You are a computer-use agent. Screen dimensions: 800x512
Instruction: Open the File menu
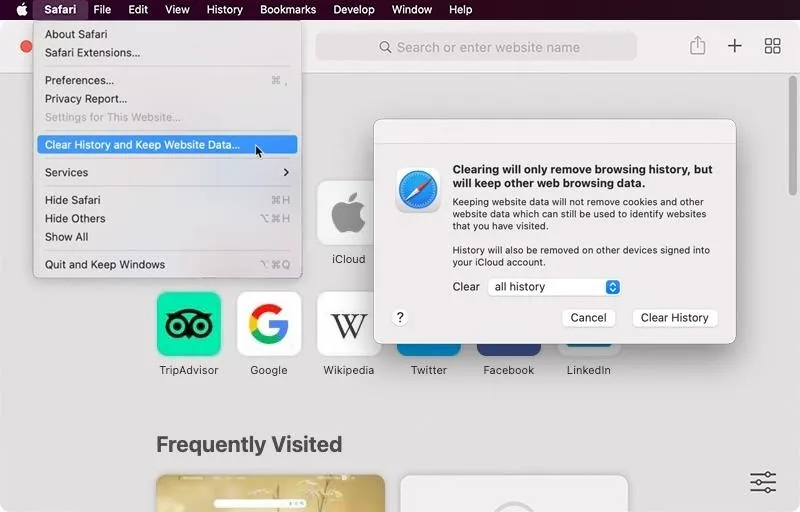tap(102, 10)
